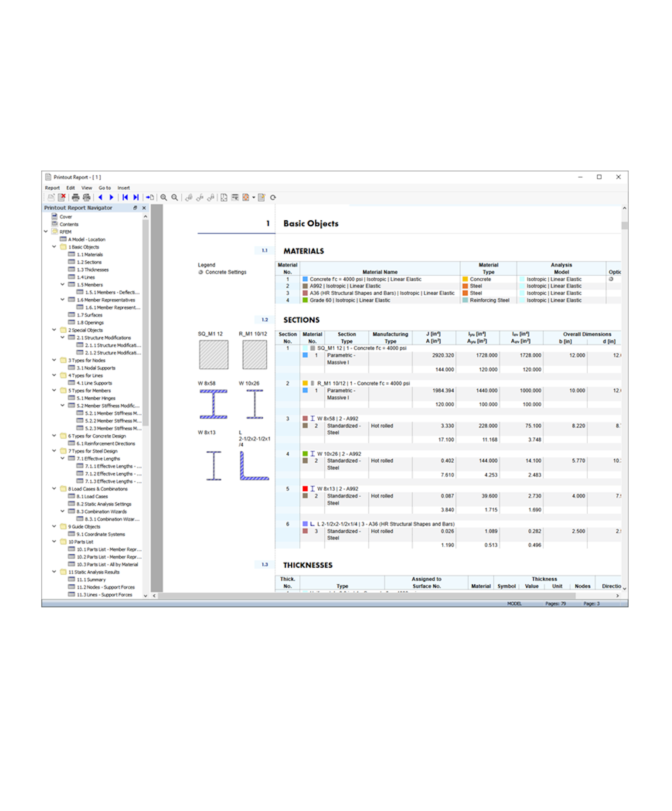Collapse the 11 Static Analysis Results folder
Viewport: 672px width, 811px height.
pos(54,572)
